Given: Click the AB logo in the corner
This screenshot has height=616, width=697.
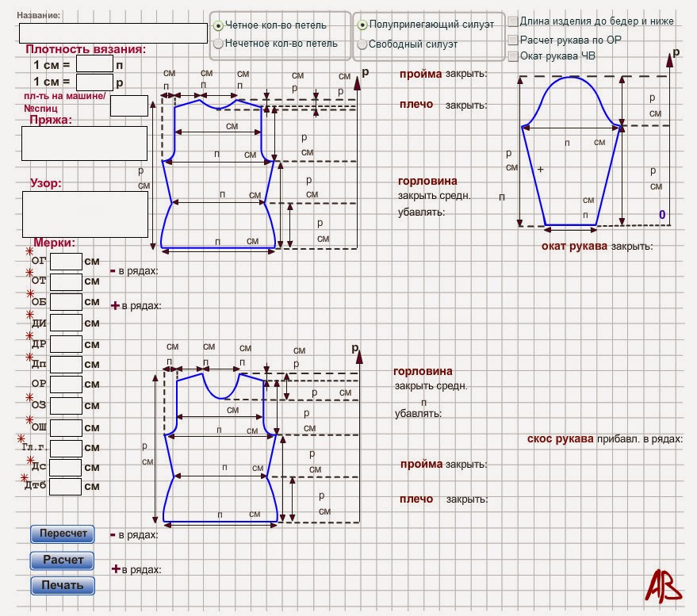Looking at the screenshot, I should [663, 586].
